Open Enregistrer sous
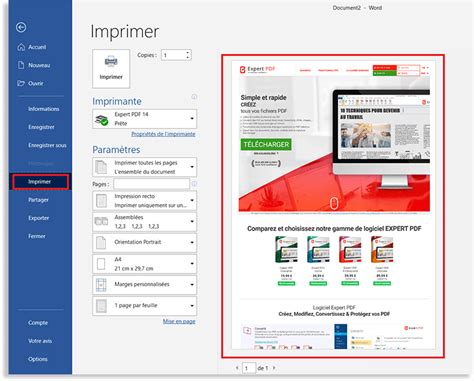 [47, 145]
